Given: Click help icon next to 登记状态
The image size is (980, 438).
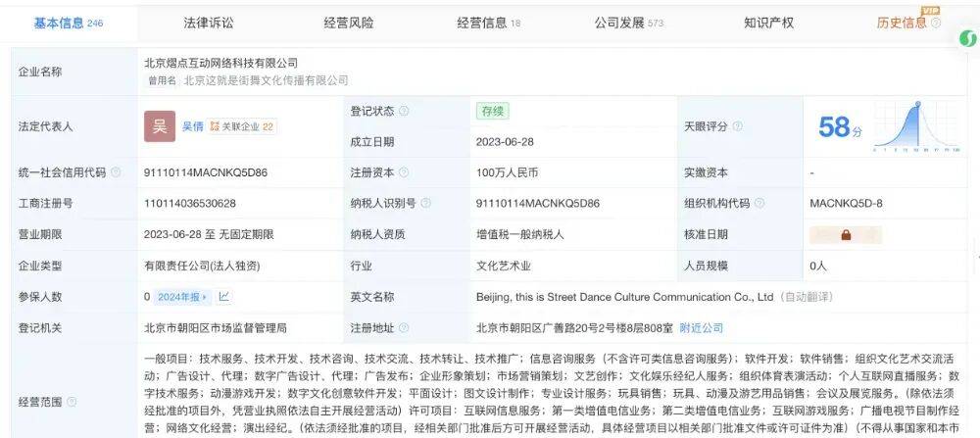Looking at the screenshot, I should click(x=404, y=112).
